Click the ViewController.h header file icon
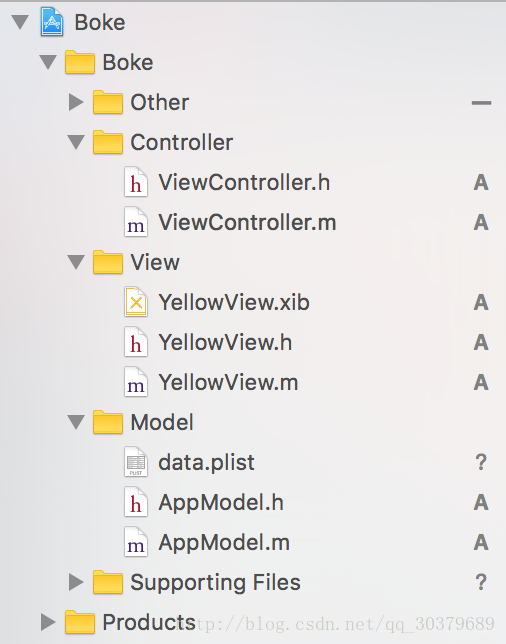The height and width of the screenshot is (644, 506). pyautogui.click(x=136, y=182)
